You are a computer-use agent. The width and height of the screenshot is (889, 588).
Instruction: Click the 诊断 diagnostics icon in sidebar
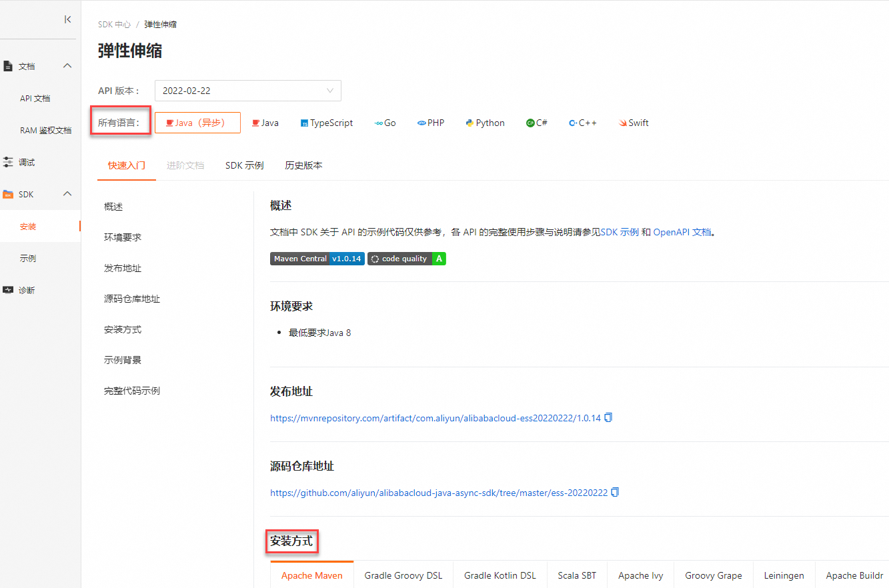[x=8, y=290]
